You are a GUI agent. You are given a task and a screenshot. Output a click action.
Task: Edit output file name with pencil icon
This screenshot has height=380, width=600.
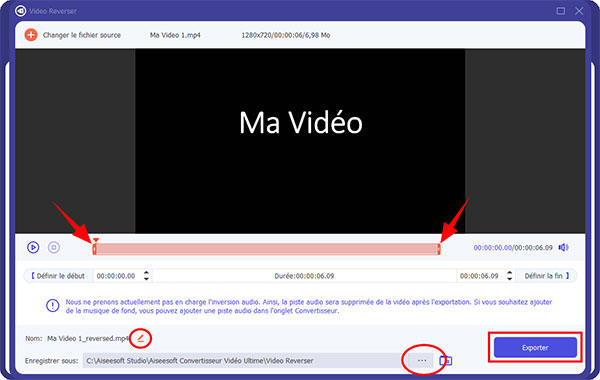pos(141,338)
